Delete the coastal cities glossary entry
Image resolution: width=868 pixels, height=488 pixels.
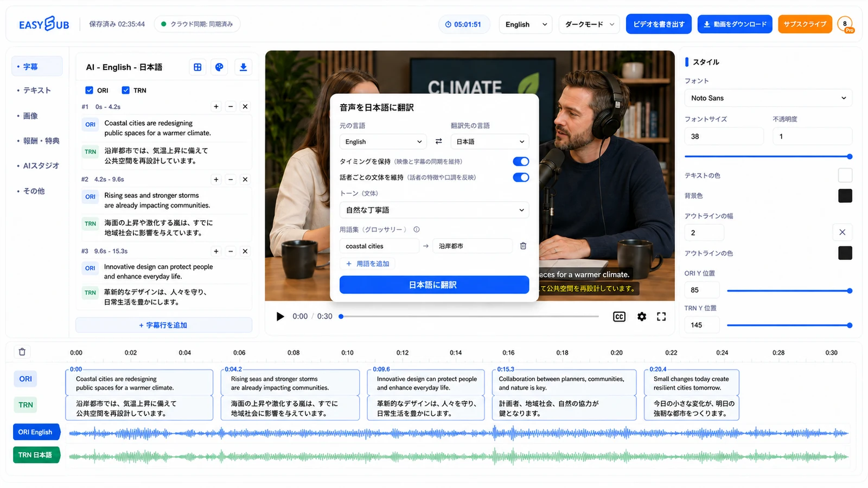pos(523,246)
